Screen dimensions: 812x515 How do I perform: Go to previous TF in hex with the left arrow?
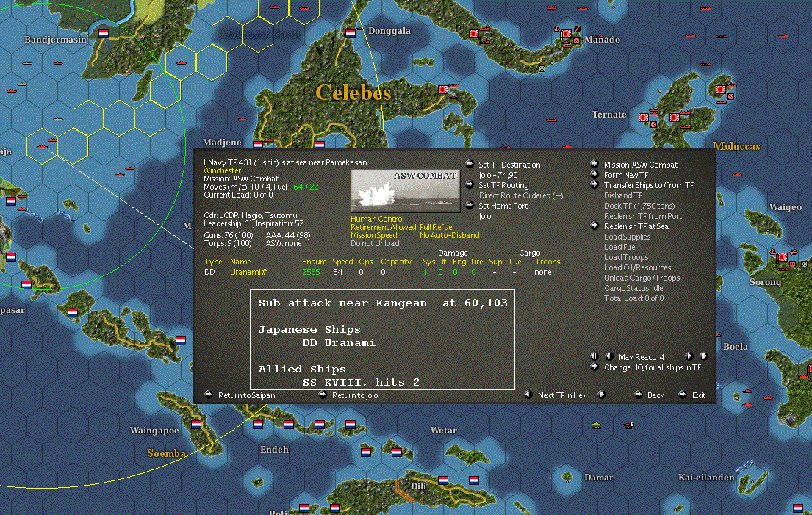(x=528, y=395)
